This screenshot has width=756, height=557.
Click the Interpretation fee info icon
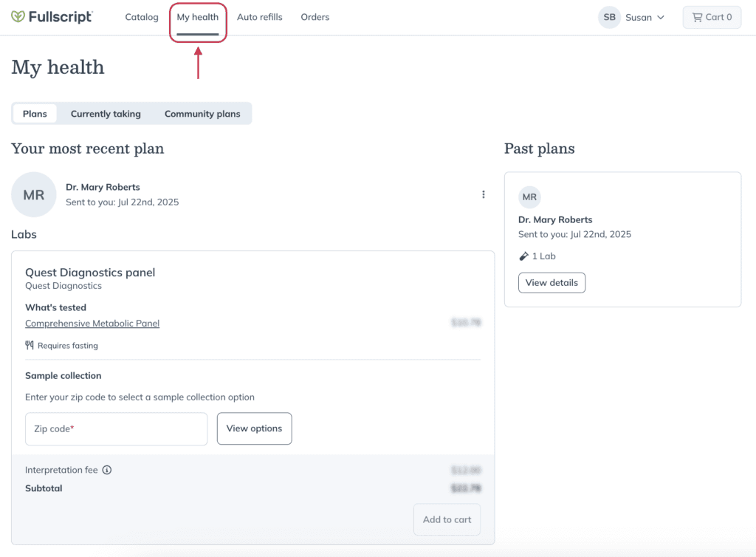pyautogui.click(x=107, y=470)
